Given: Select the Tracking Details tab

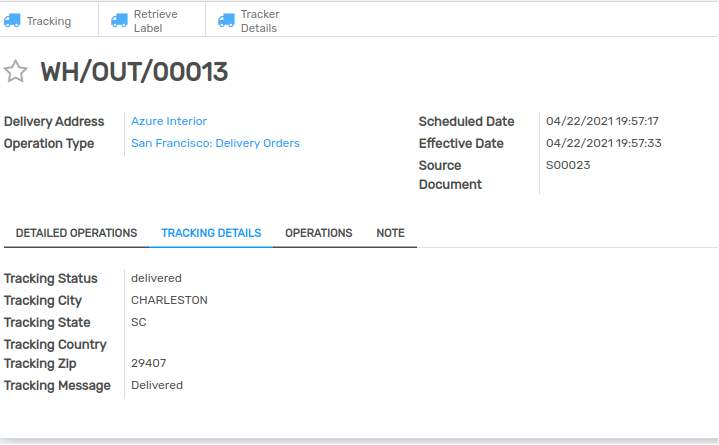Looking at the screenshot, I should click(x=211, y=233).
